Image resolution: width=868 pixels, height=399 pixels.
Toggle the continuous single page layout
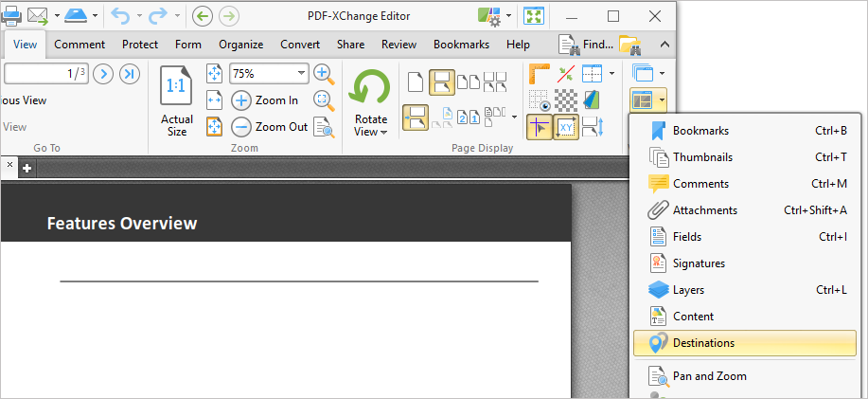click(441, 82)
